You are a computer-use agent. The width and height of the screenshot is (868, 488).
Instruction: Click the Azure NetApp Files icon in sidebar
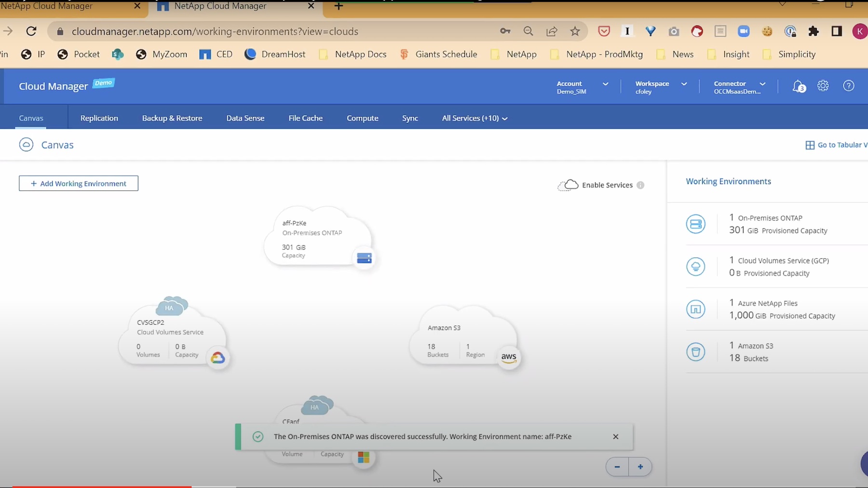coord(695,309)
